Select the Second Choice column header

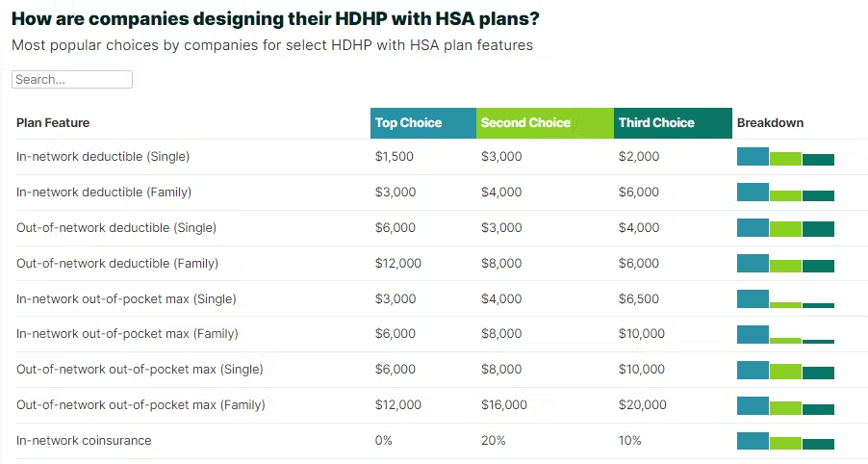coord(525,123)
